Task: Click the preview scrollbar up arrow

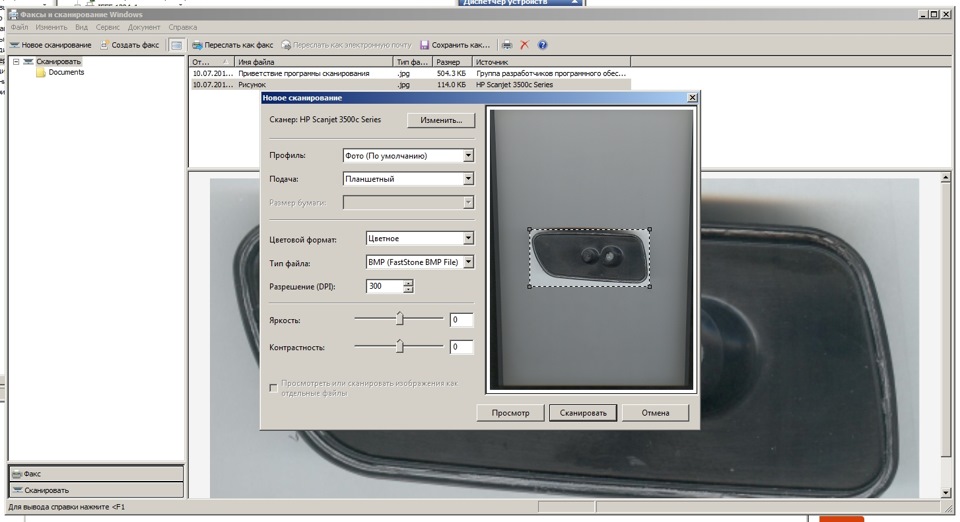Action: pos(947,178)
